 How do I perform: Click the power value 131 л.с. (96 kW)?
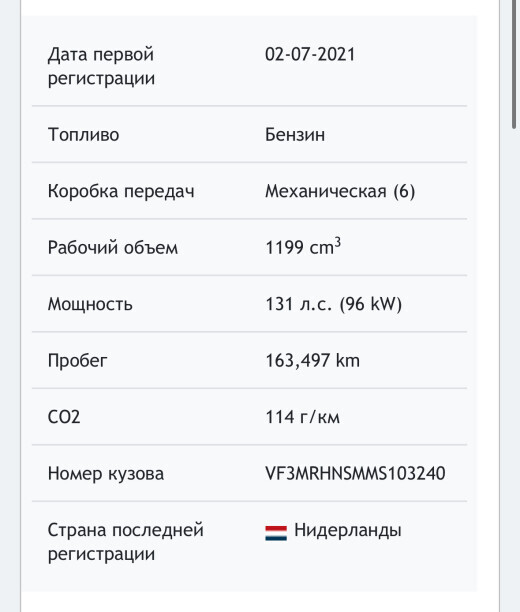pos(334,304)
